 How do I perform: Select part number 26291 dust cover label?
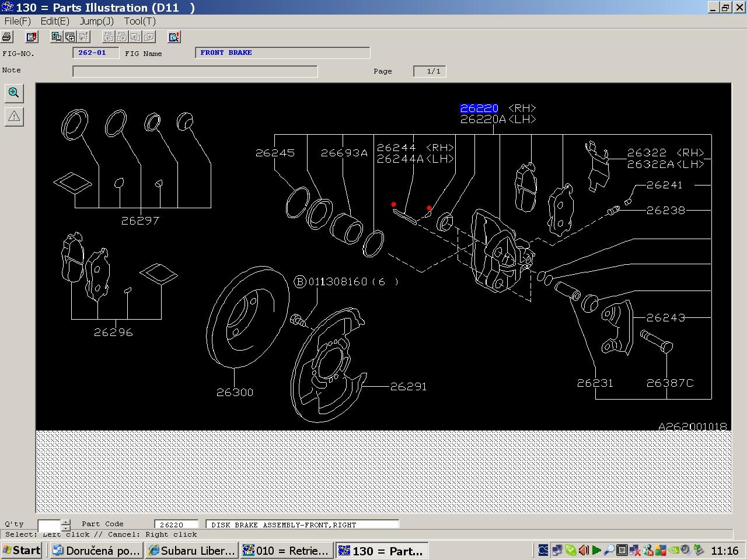point(409,386)
